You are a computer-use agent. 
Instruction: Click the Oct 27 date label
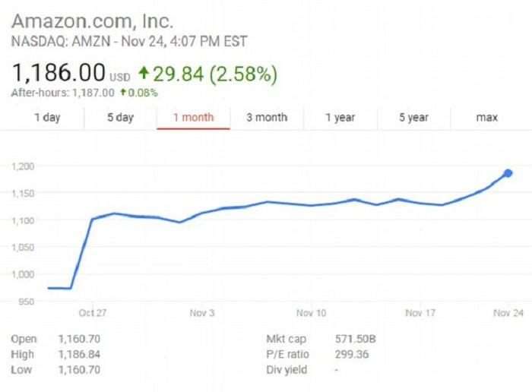tap(92, 313)
